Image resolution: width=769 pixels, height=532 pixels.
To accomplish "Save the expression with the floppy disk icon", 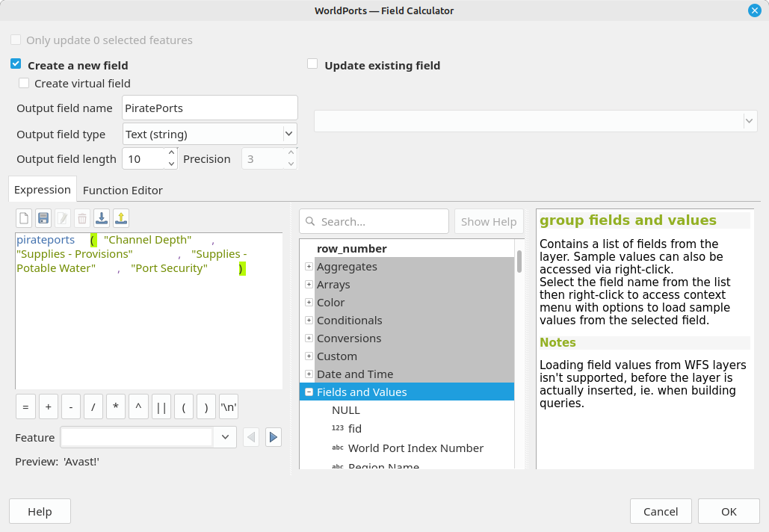I will [43, 218].
